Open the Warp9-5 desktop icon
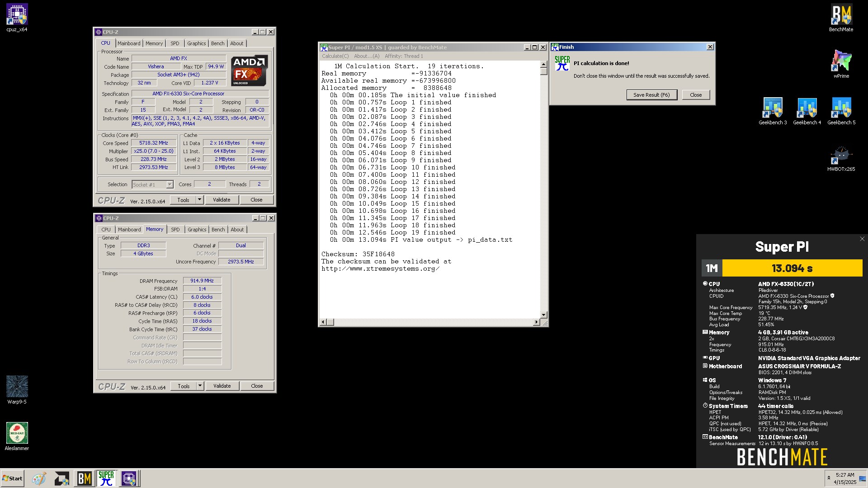This screenshot has width=868, height=488. click(17, 389)
